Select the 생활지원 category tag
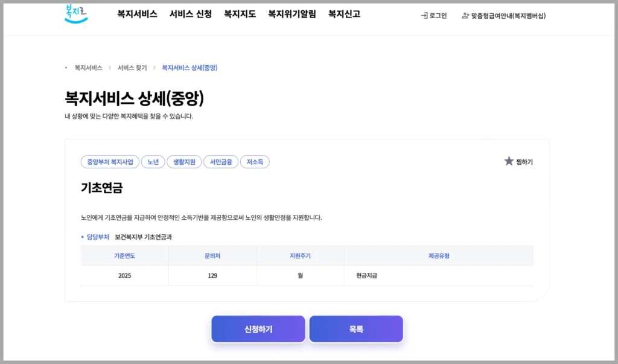 tap(183, 162)
